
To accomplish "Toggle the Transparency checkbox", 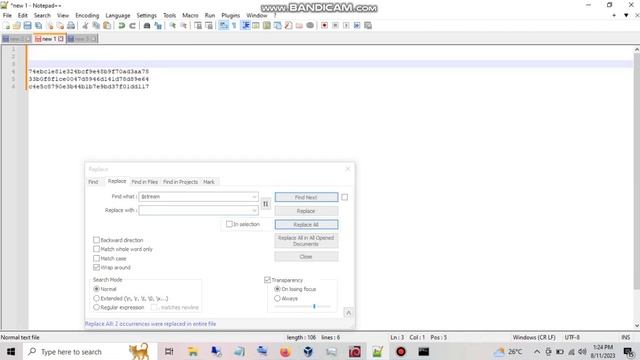I will tap(267, 280).
